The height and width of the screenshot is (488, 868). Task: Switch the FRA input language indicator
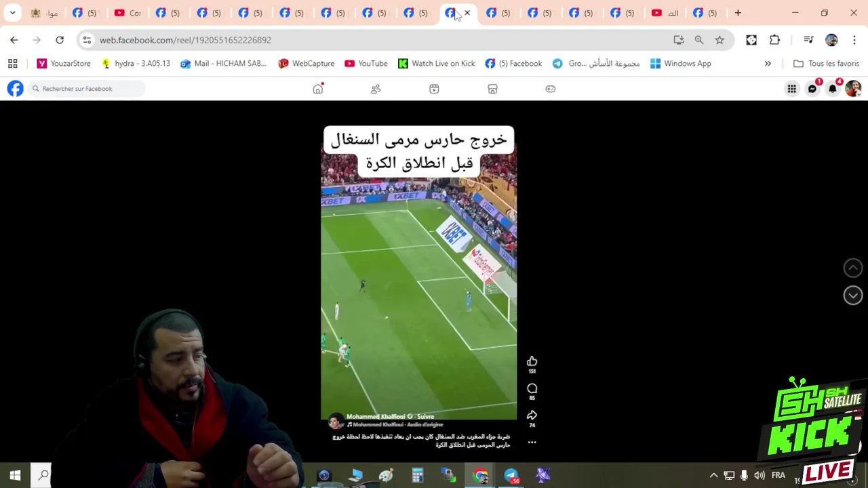pos(778,475)
